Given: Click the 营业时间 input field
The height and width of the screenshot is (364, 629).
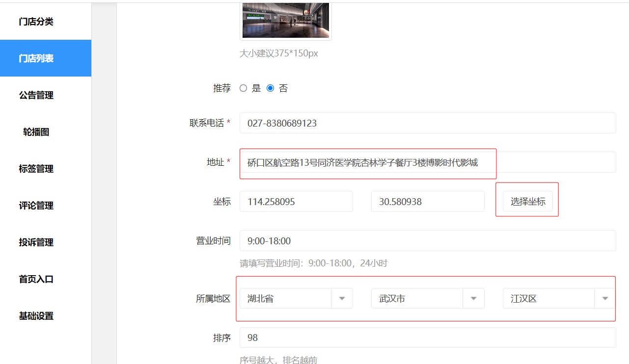Looking at the screenshot, I should [x=427, y=241].
